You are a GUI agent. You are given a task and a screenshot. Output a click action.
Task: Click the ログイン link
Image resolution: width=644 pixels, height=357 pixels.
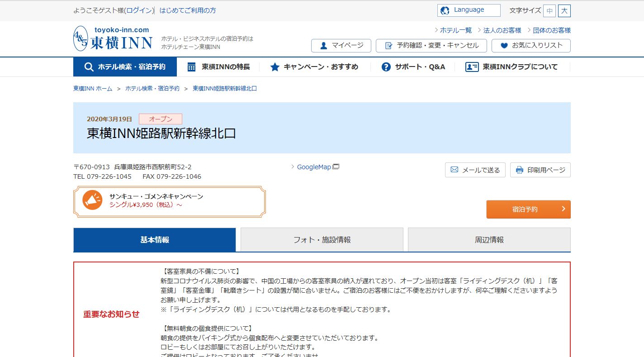[139, 10]
